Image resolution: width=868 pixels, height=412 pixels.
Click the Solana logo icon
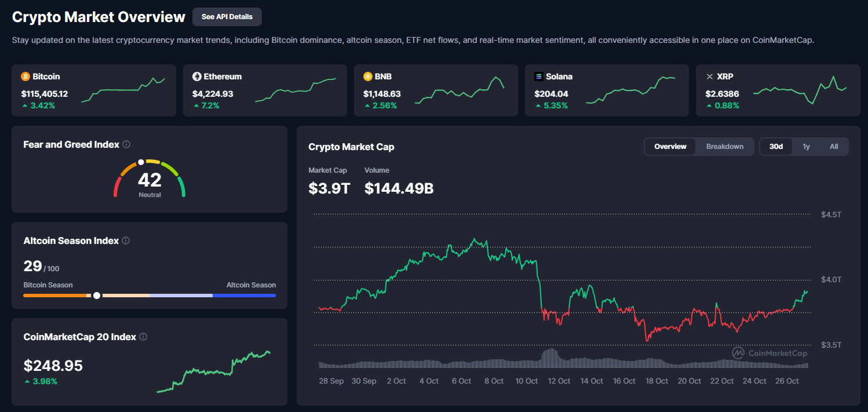(x=539, y=76)
